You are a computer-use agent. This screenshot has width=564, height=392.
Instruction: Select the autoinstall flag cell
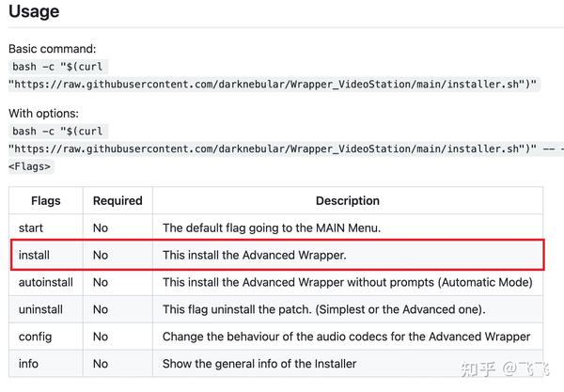[44, 282]
